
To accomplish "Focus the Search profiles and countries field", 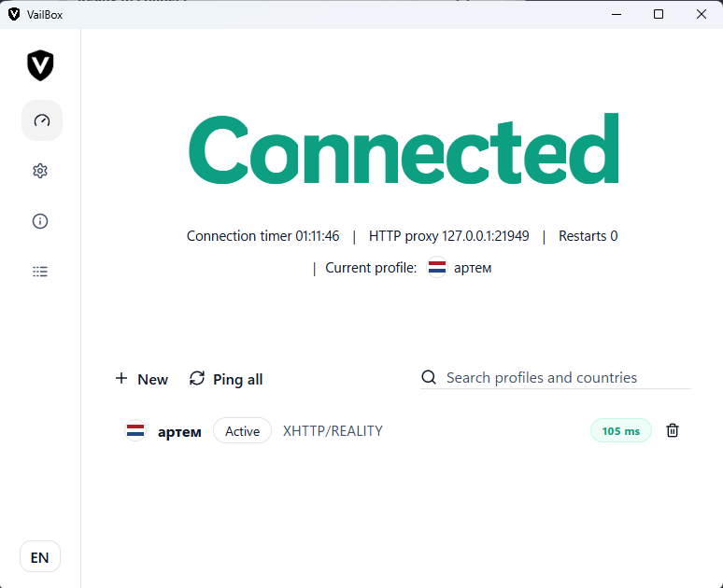I will (x=556, y=378).
